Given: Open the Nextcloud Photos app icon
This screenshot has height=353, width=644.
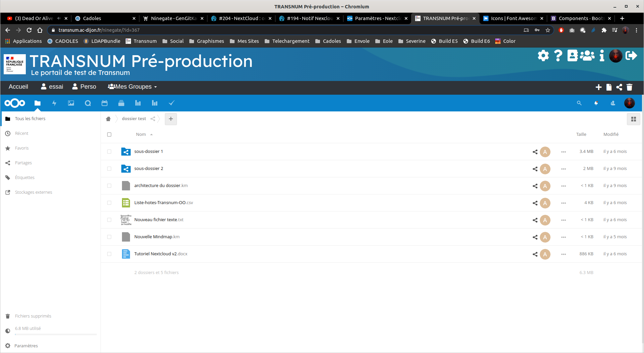Looking at the screenshot, I should (x=71, y=103).
